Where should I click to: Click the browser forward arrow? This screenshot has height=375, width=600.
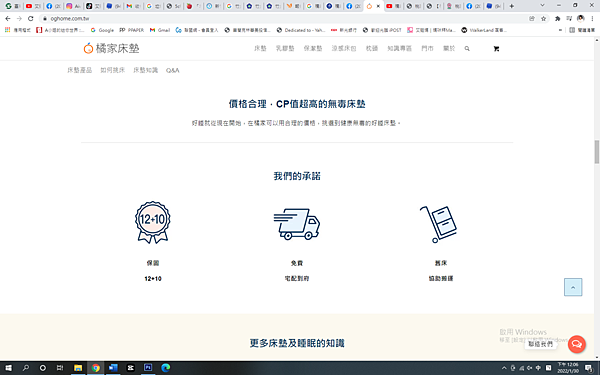19,18
